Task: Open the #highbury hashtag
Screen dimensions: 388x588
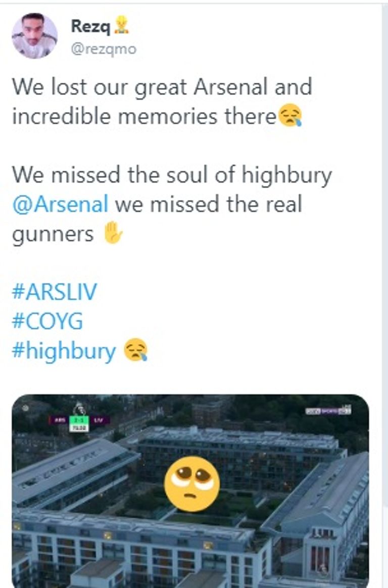Action: [x=64, y=351]
